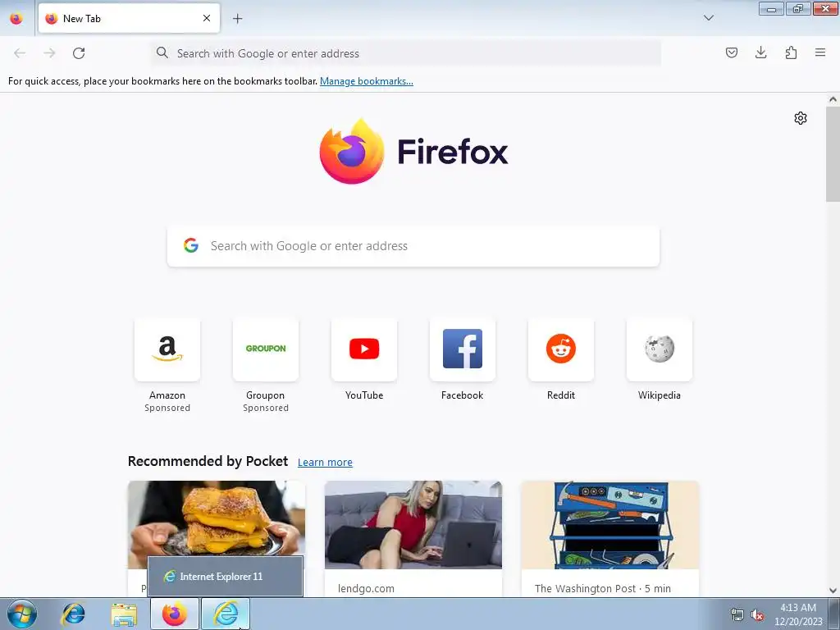Open the Washington Post toolbox story thumbnail

coord(609,524)
